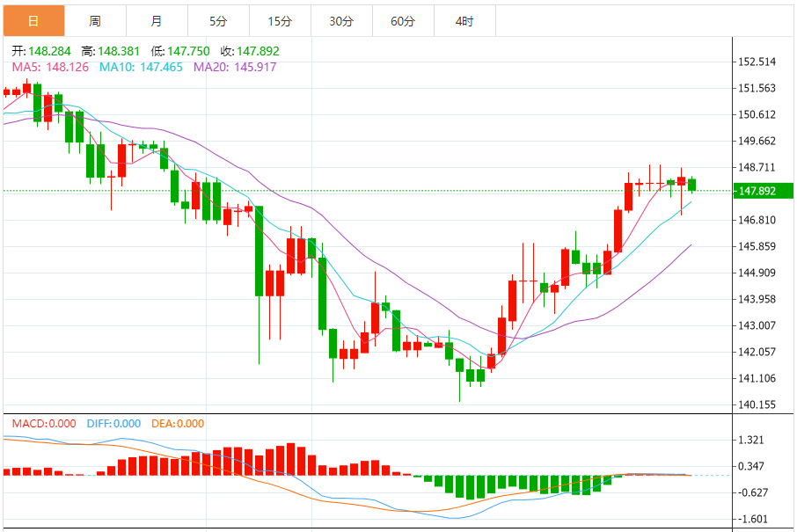This screenshot has width=797, height=532.
Task: Click the MA10: 147.465 indicator label
Action: click(x=141, y=67)
